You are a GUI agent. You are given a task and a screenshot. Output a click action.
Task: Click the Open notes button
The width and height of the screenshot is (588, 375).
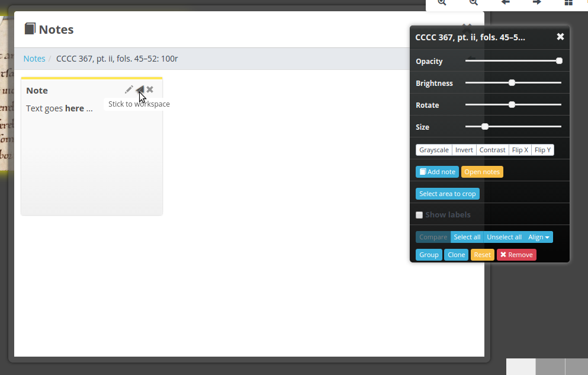pos(482,172)
